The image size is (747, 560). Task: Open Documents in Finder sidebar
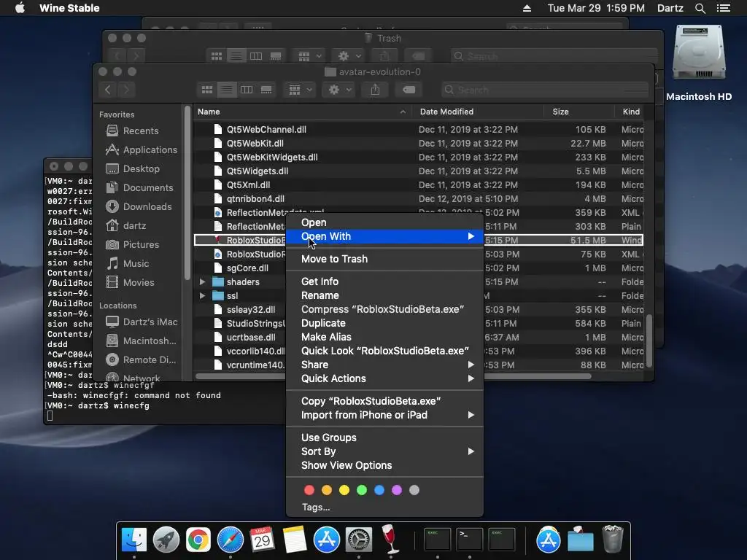(x=139, y=187)
